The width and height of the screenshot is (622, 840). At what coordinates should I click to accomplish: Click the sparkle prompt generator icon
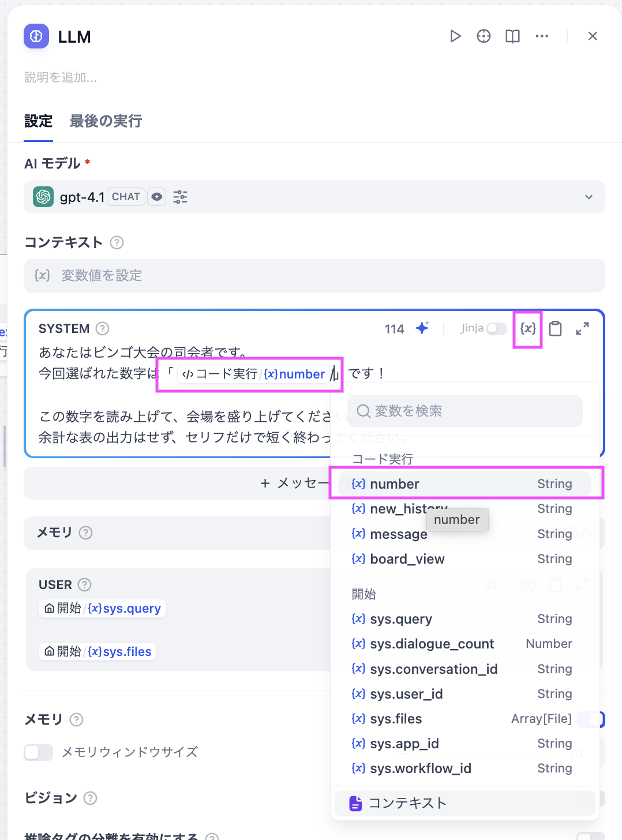(x=422, y=328)
